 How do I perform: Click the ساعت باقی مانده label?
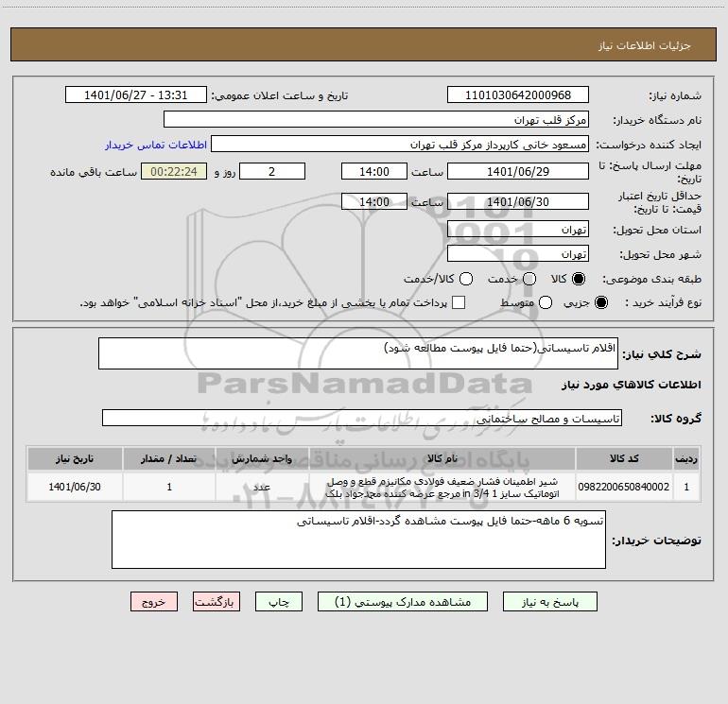coord(94,172)
